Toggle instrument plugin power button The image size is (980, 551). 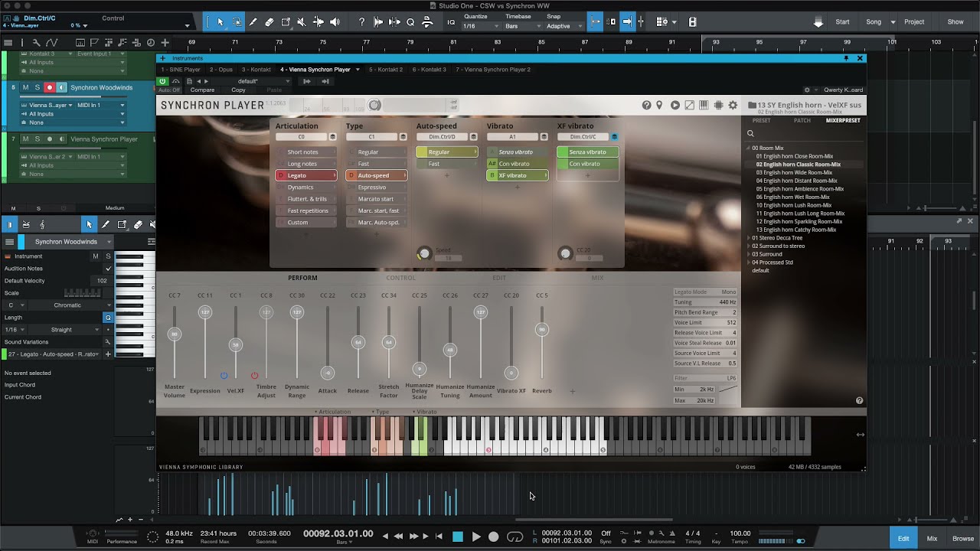pyautogui.click(x=162, y=81)
